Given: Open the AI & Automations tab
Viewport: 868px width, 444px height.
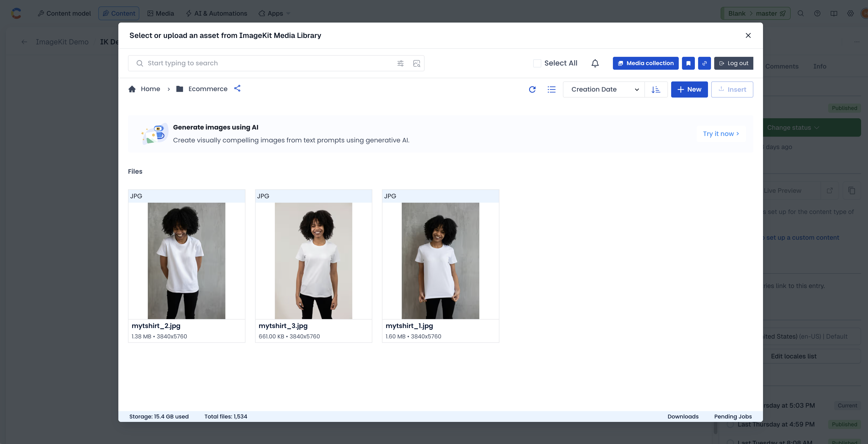Looking at the screenshot, I should point(216,14).
